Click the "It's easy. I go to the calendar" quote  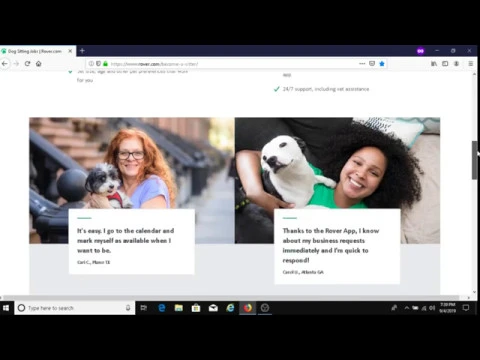[126, 240]
